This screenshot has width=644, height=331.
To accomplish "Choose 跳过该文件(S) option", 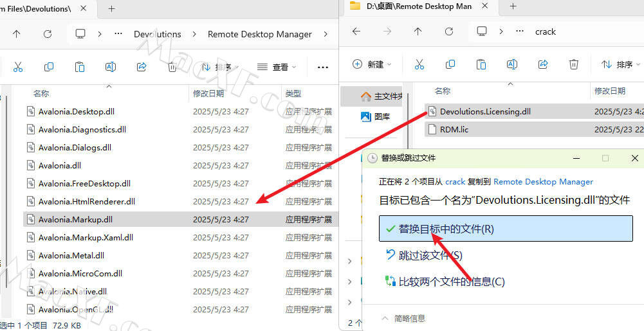I will click(x=424, y=256).
